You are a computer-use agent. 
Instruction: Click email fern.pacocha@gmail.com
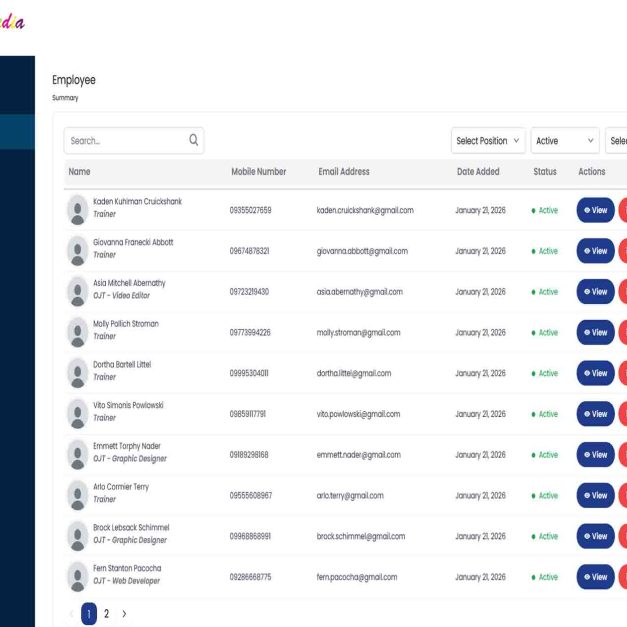tap(357, 577)
